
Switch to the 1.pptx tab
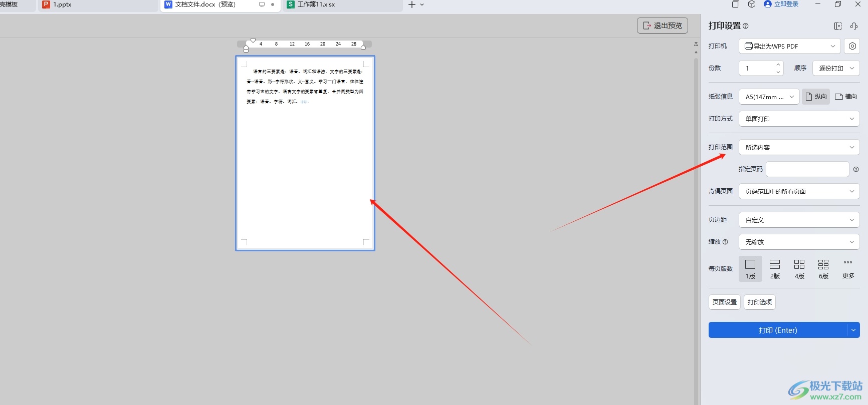click(x=98, y=5)
